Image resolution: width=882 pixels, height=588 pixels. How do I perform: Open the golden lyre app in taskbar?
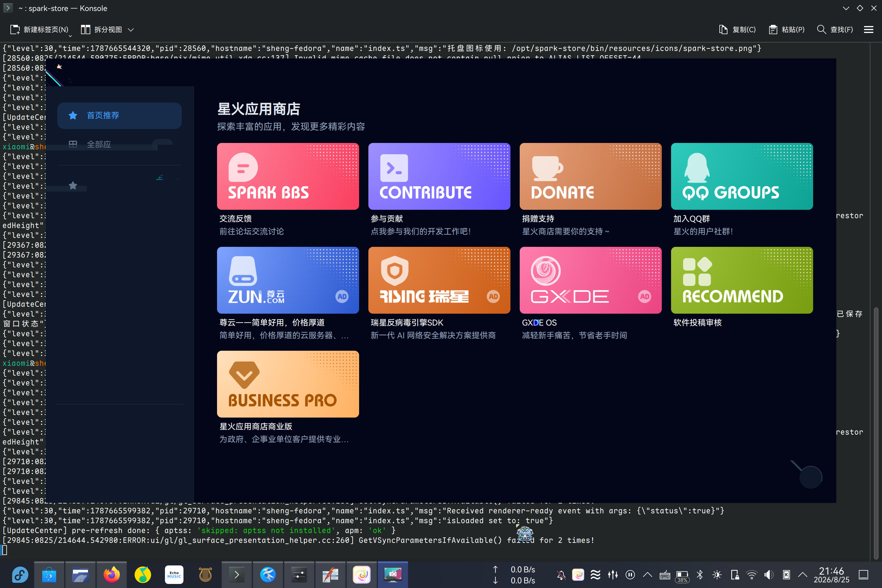pos(205,574)
